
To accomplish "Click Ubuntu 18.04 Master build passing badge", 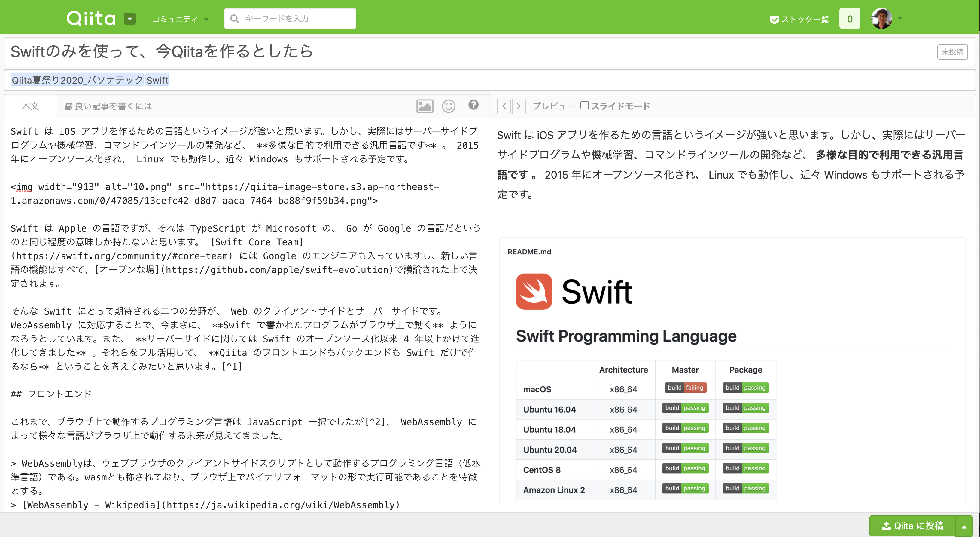I will (x=686, y=428).
